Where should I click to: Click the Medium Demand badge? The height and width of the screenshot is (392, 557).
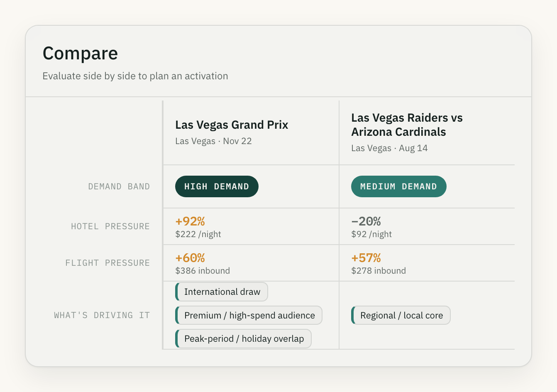click(x=398, y=186)
